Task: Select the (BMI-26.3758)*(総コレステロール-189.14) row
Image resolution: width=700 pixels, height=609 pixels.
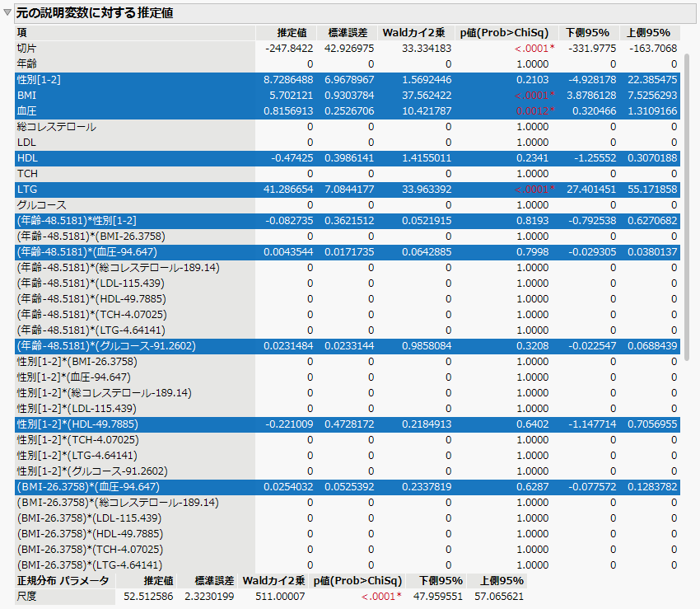Action: (x=348, y=502)
